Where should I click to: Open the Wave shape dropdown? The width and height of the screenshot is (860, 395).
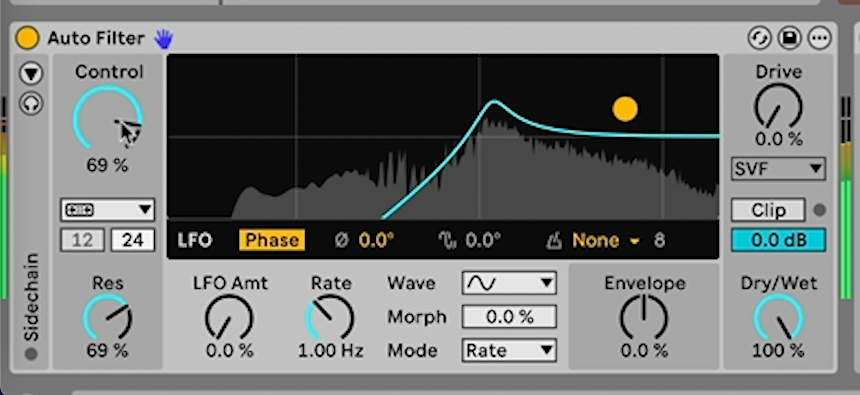click(509, 283)
